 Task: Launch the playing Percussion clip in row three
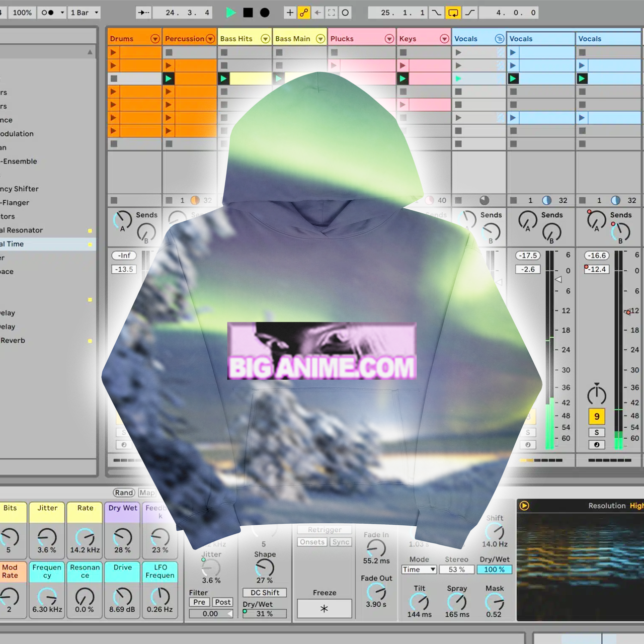click(169, 78)
